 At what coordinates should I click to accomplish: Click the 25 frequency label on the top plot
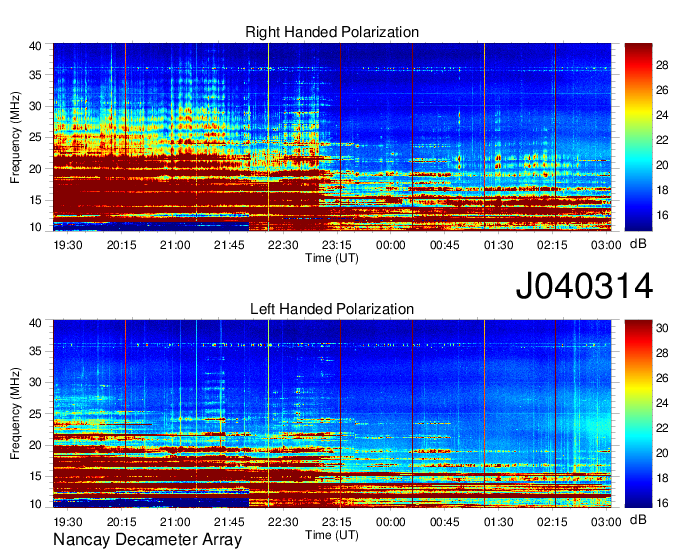coord(35,137)
